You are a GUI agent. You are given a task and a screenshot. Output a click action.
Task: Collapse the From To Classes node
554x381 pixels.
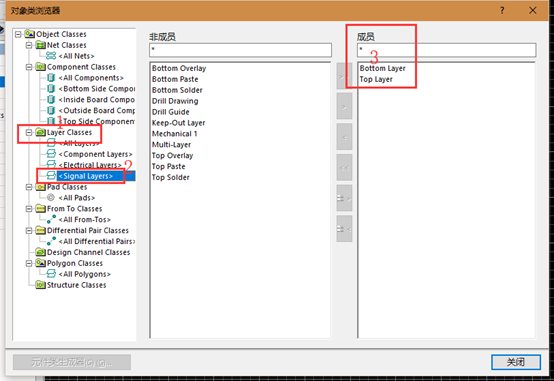(29, 209)
